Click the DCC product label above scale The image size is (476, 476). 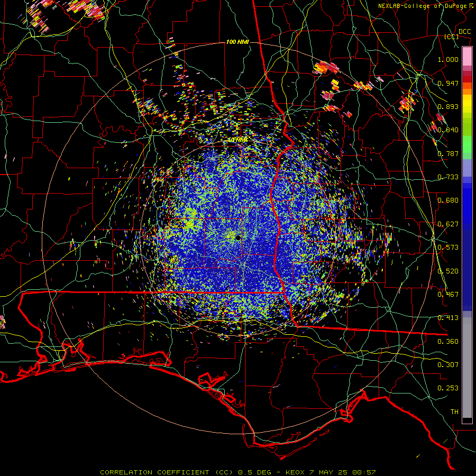click(464, 32)
